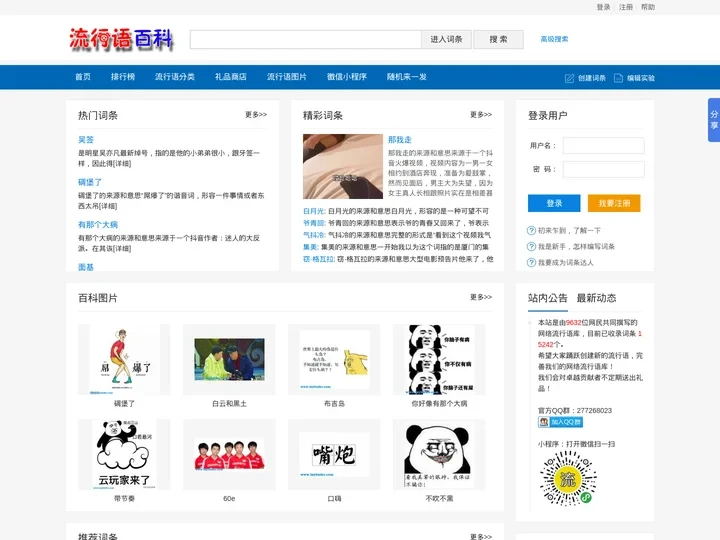Open the 碉堡了 entry link in 热门词条
This screenshot has height=540, width=720.
pyautogui.click(x=90, y=182)
